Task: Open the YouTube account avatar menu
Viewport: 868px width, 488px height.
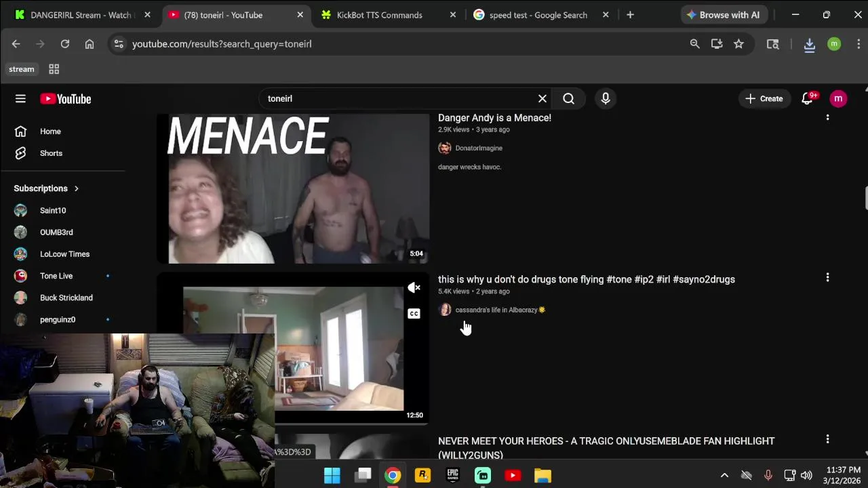Action: [838, 99]
